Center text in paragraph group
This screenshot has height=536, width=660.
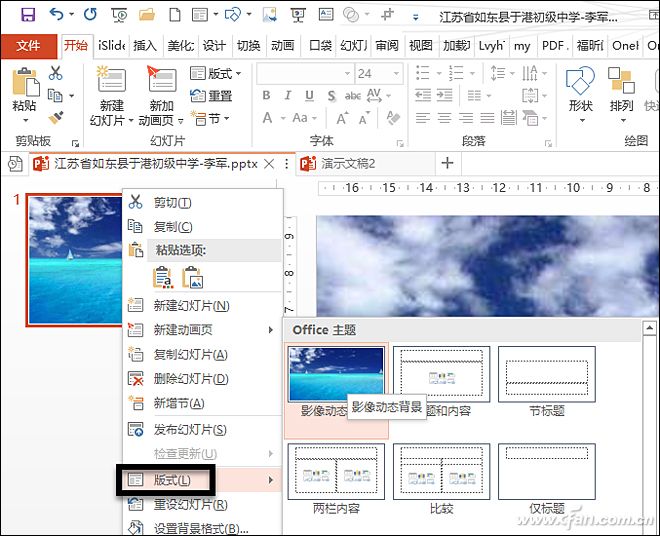[444, 118]
